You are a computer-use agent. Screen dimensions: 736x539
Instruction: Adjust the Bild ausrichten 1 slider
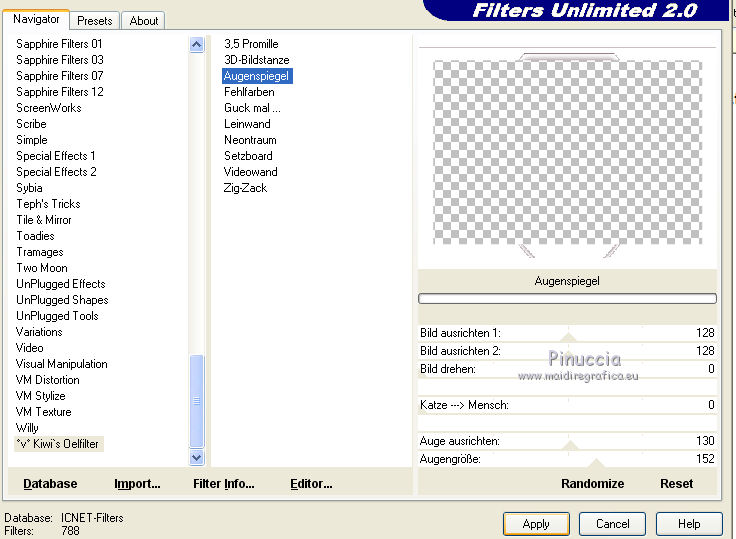point(567,333)
